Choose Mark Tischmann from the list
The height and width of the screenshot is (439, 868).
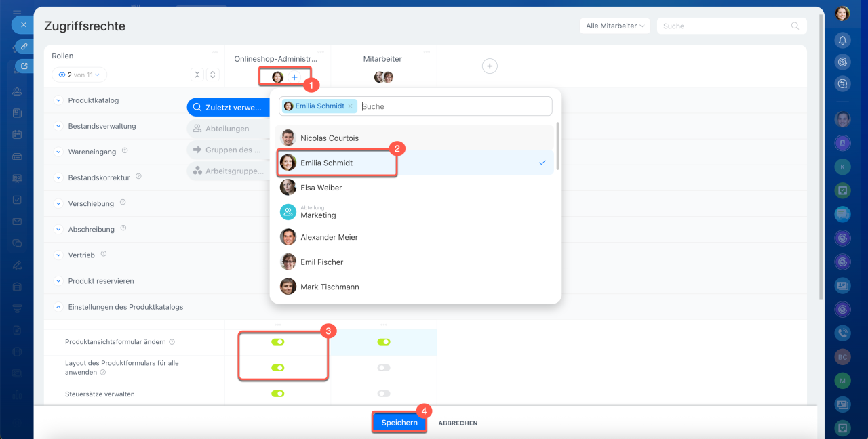[415, 287]
